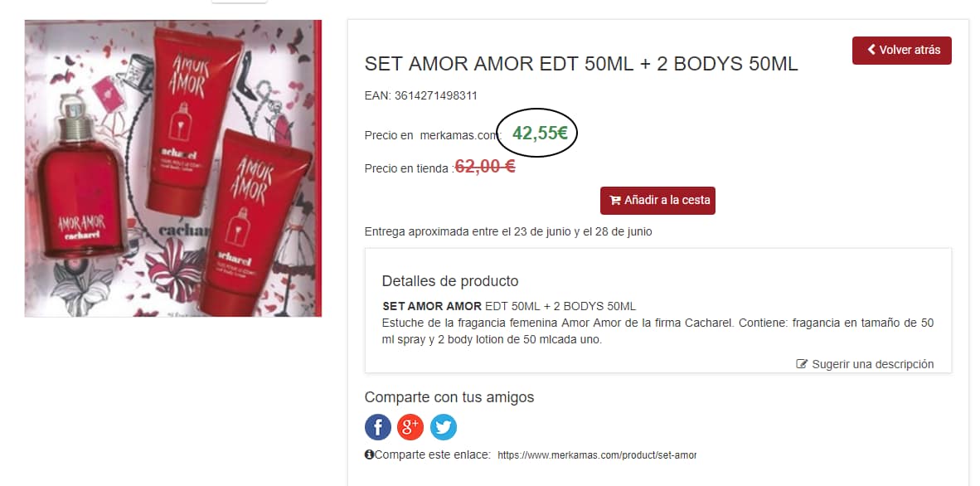Add the product with Añadir a la cesta
980x486 pixels.
[x=657, y=201]
